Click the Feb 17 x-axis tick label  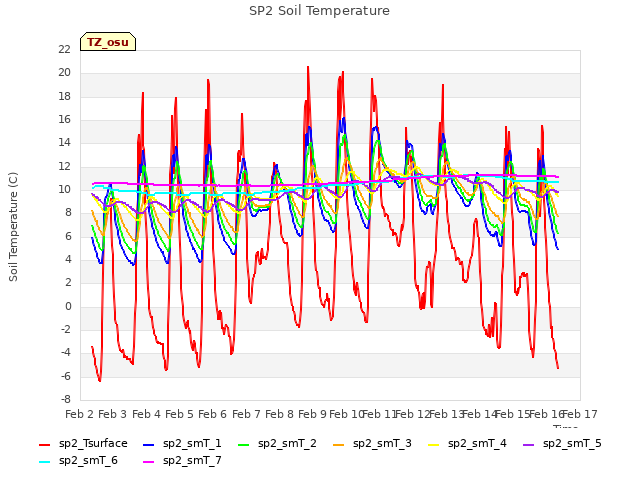coord(580,414)
